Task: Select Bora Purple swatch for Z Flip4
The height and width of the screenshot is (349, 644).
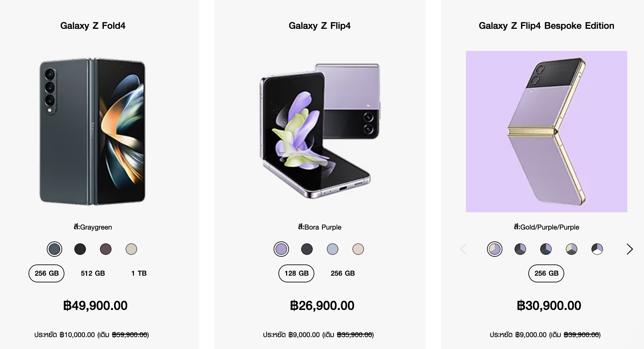Action: pyautogui.click(x=281, y=249)
